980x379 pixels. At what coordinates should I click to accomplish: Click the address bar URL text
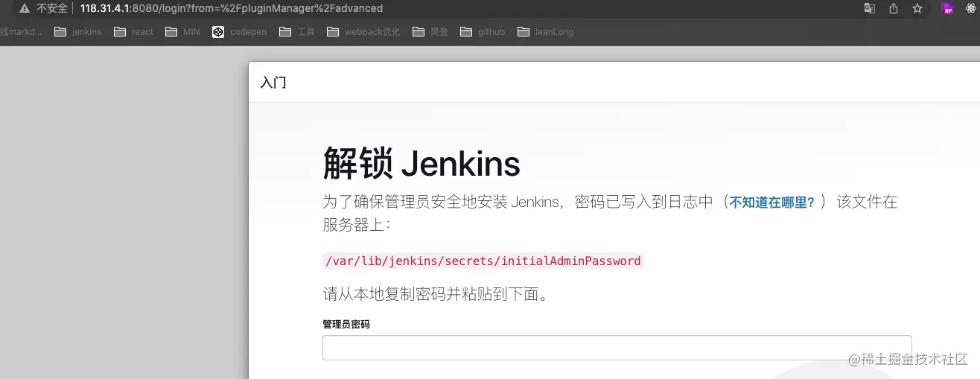click(x=232, y=8)
